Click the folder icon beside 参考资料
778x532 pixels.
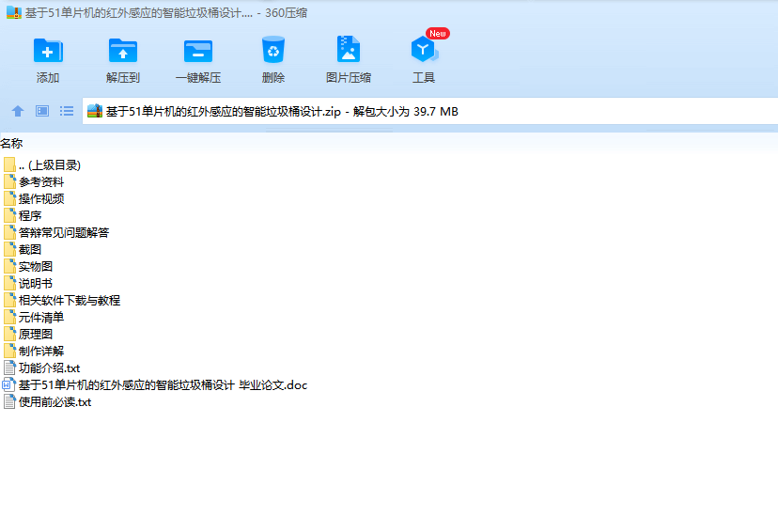(x=9, y=181)
